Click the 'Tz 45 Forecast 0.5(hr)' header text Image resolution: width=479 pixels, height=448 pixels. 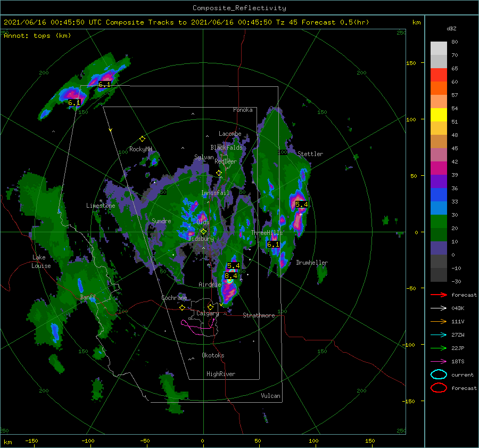[x=323, y=22]
